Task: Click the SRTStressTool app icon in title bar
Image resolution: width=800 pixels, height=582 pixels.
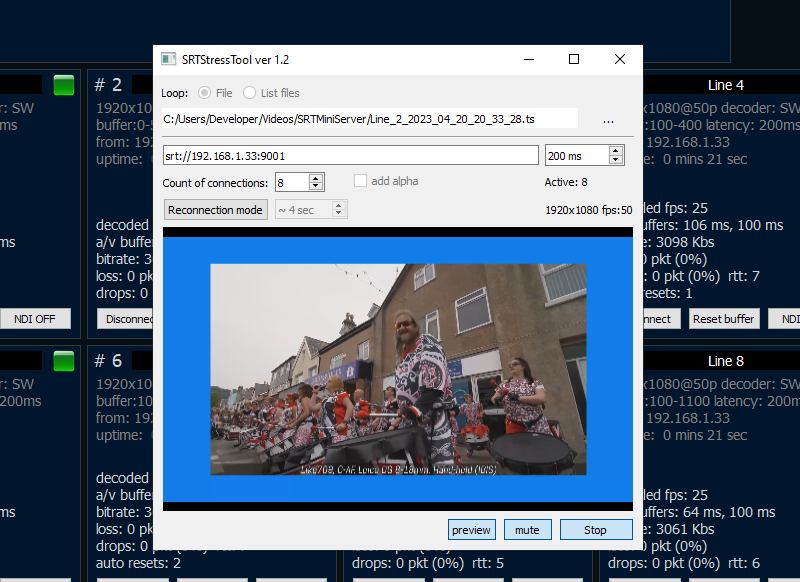Action: click(x=168, y=59)
